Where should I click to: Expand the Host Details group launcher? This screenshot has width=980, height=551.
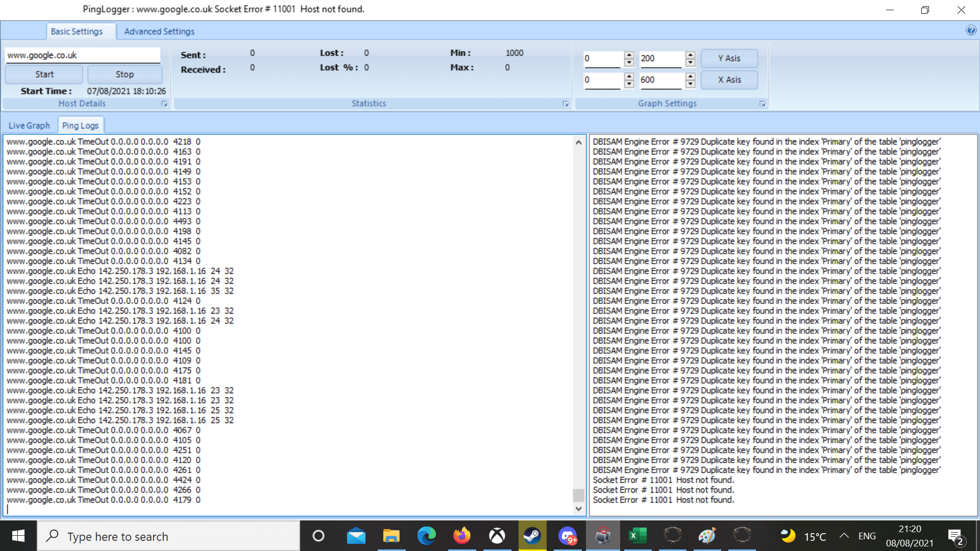point(164,104)
